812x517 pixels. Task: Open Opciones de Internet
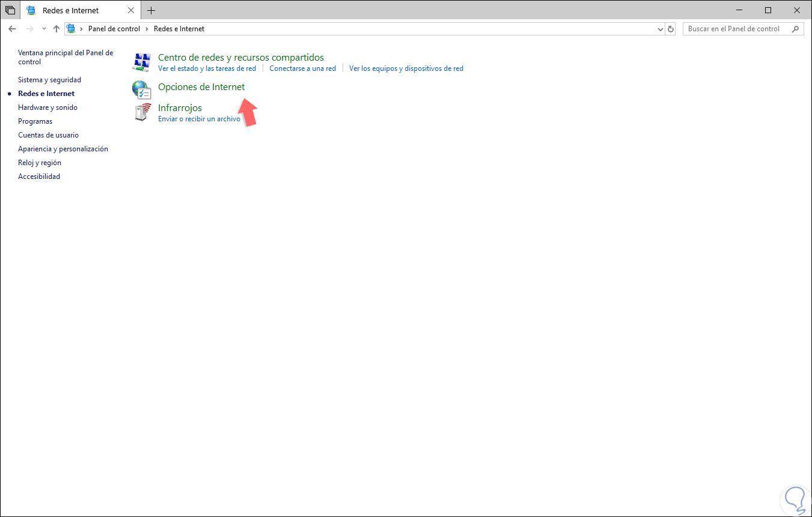(201, 87)
